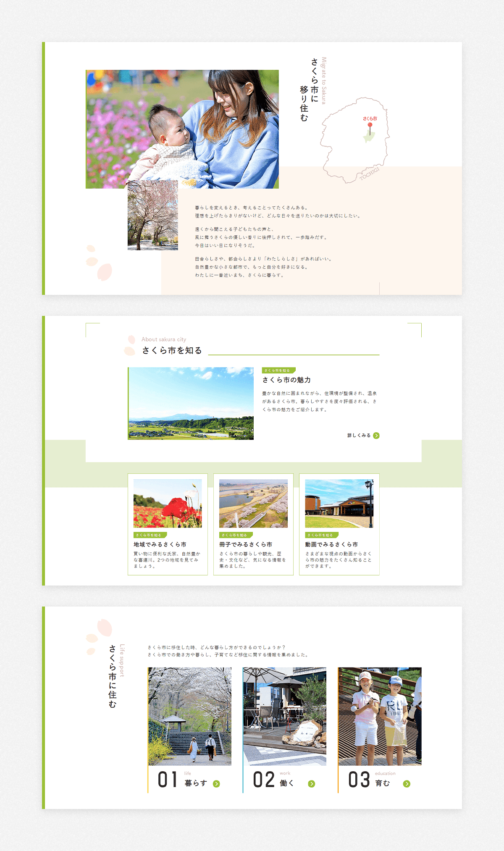This screenshot has width=504, height=851.
Task: Click the 地域でみる card description starting 買い物に便利な
Action: coord(167,560)
